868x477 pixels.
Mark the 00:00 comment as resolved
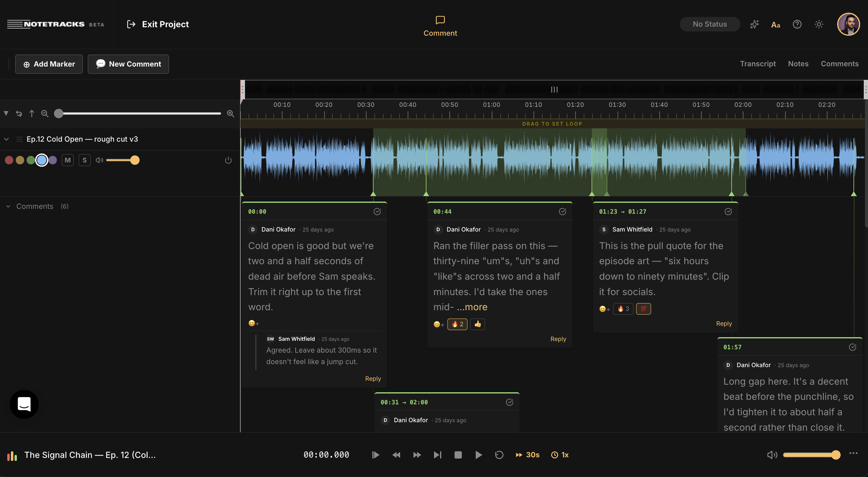point(377,212)
